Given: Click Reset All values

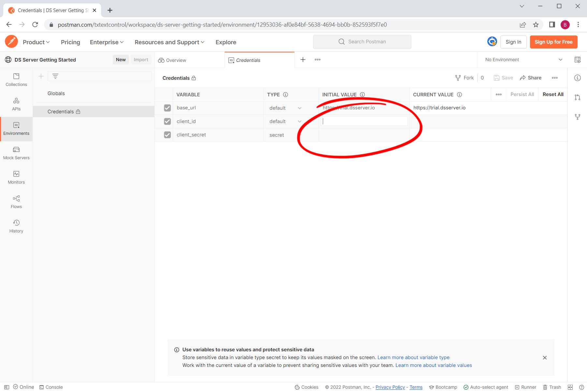Looking at the screenshot, I should coord(553,94).
